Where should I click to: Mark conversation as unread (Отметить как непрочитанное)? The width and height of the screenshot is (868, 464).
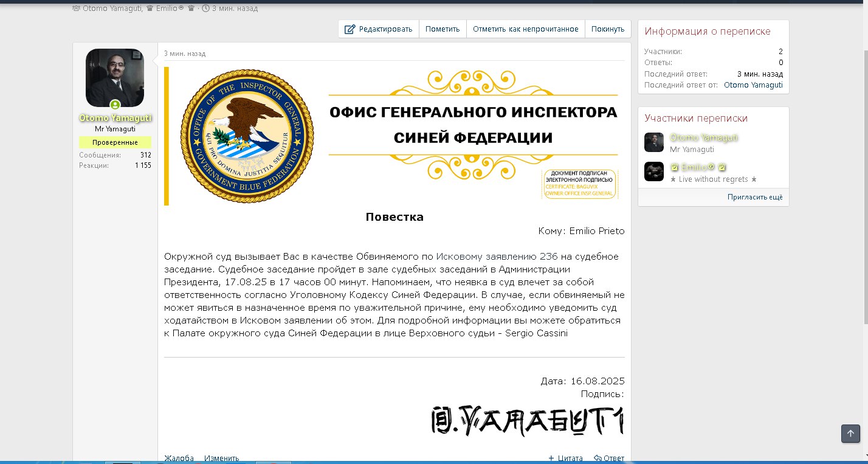pyautogui.click(x=526, y=29)
